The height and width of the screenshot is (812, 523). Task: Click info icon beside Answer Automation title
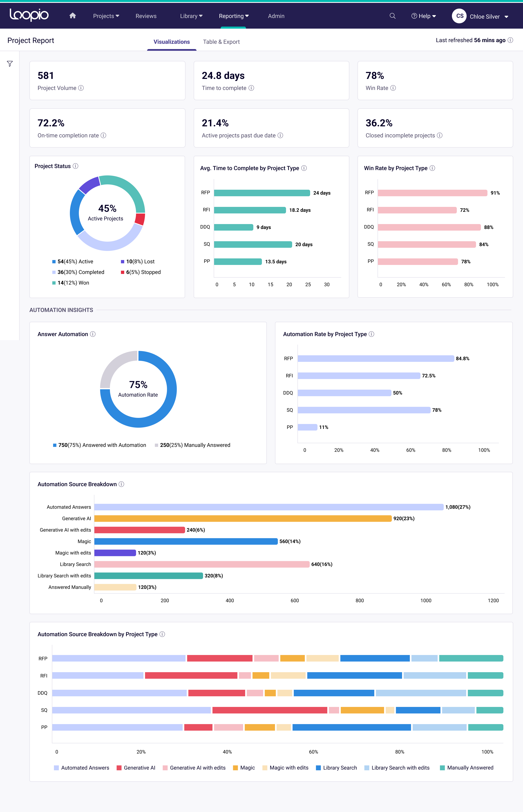pos(93,334)
